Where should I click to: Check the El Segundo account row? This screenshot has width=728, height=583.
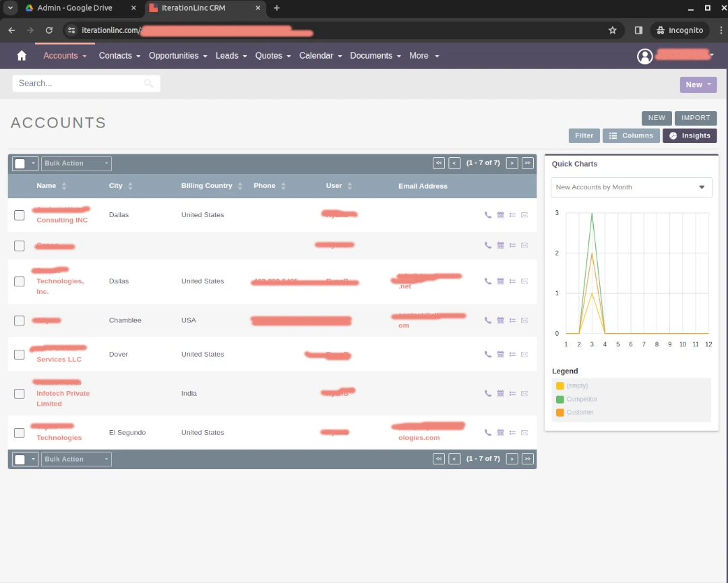(19, 433)
